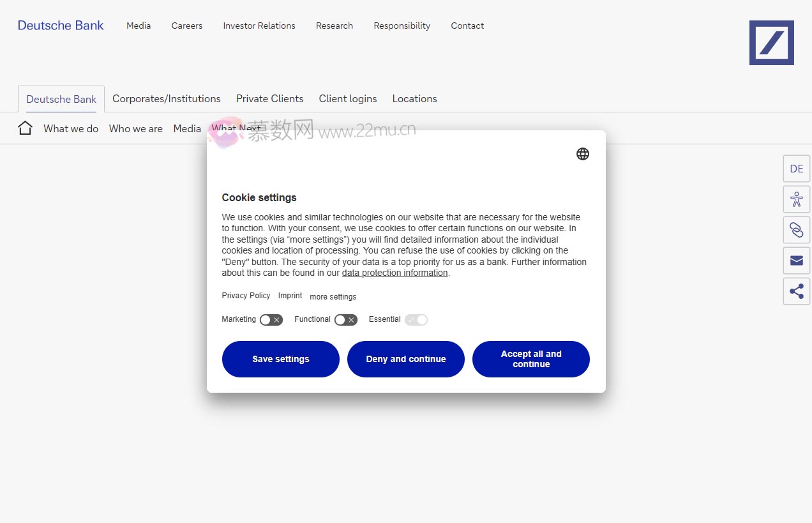Viewport: 812px width, 523px height.
Task: Switch to the Private Clients tab
Action: tap(269, 99)
